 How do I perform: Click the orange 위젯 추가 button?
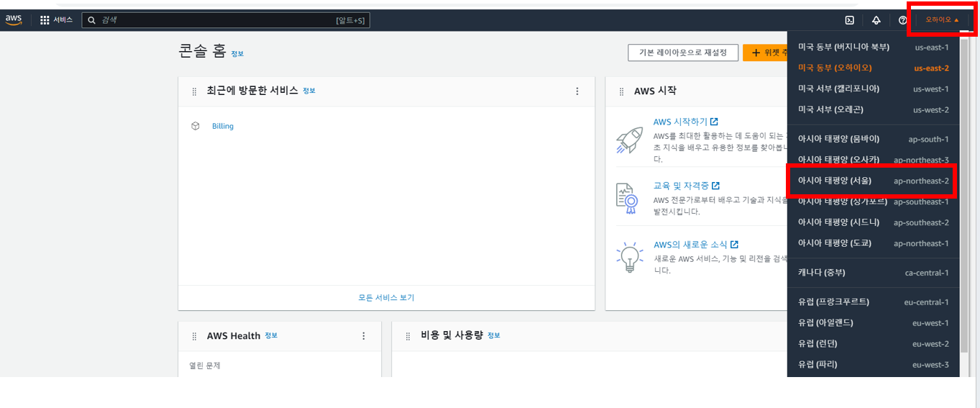point(766,53)
